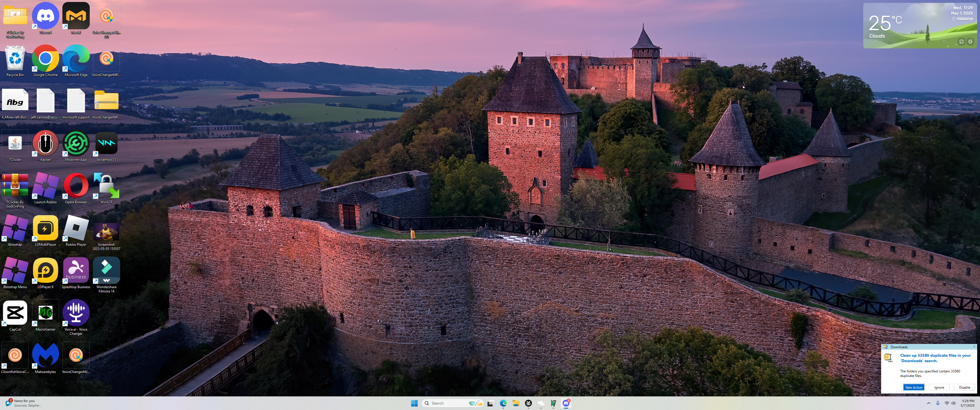The height and width of the screenshot is (410, 980).
Task: Select the CapCut desktop shortcut
Action: (15, 313)
